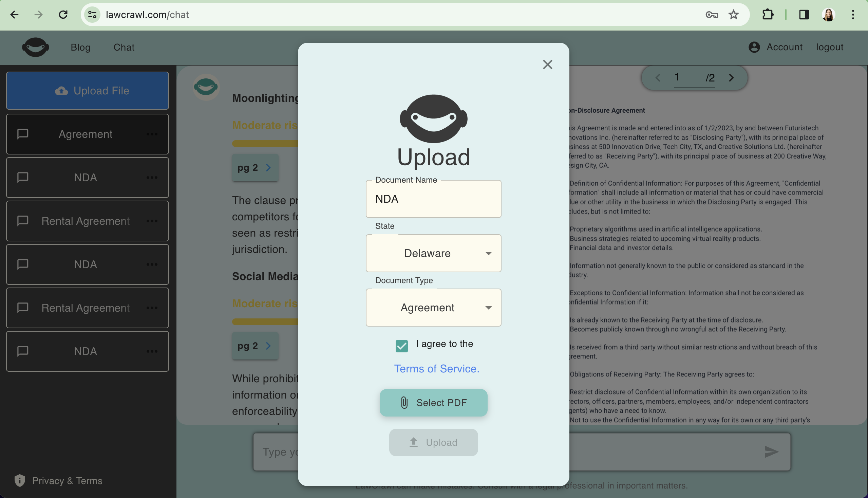Open the State dropdown showing Delaware
Viewport: 868px width, 498px height.
tap(433, 253)
